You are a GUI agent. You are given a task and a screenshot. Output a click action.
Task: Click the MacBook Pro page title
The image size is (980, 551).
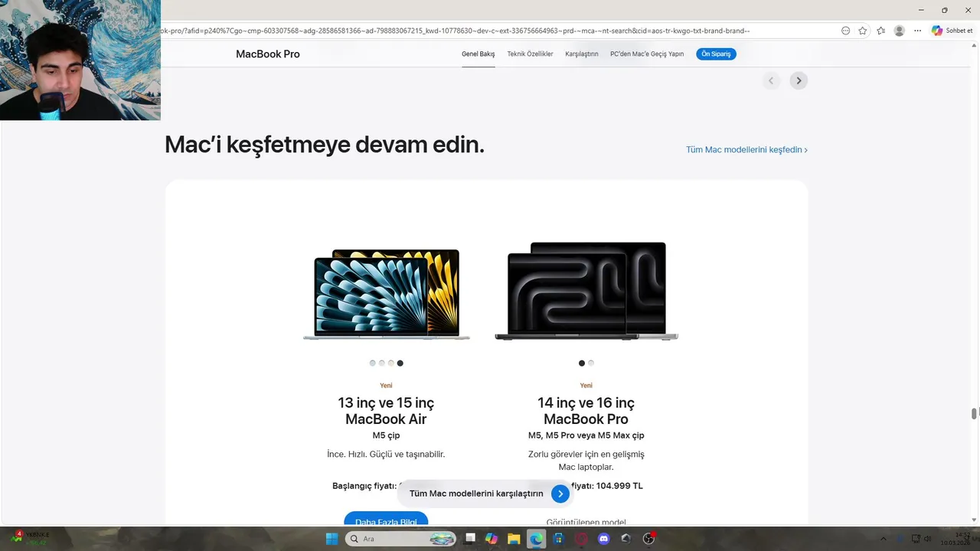pyautogui.click(x=268, y=54)
